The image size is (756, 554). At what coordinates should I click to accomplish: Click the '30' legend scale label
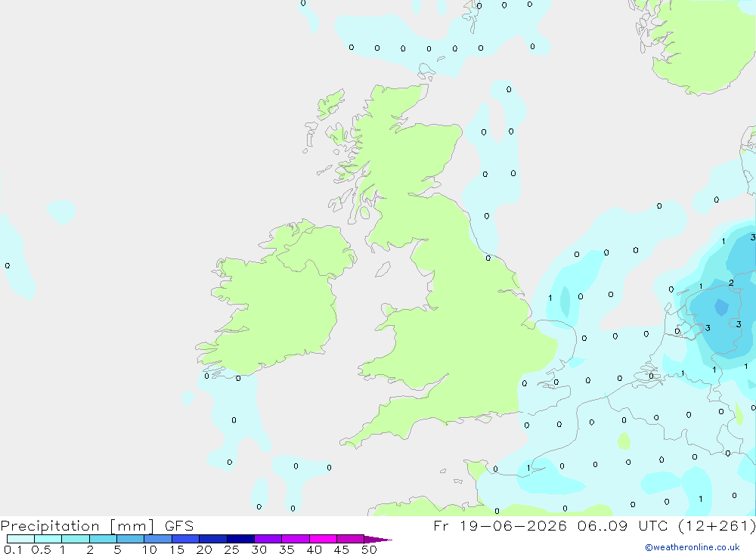[x=259, y=549]
